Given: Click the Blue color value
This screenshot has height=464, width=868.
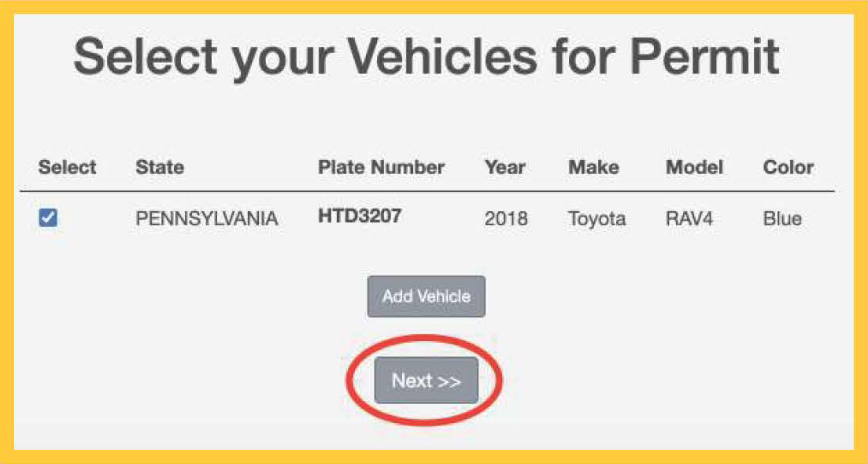Looking at the screenshot, I should click(782, 219).
